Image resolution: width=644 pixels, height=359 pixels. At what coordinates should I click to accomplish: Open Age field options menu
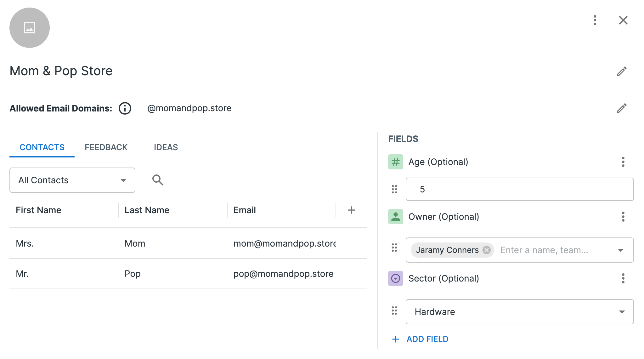(x=623, y=162)
